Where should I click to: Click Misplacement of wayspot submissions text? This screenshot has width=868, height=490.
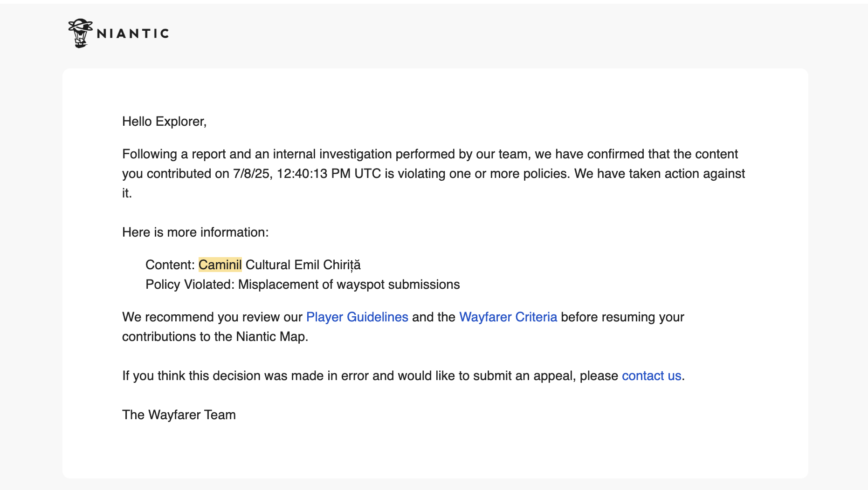[349, 285]
